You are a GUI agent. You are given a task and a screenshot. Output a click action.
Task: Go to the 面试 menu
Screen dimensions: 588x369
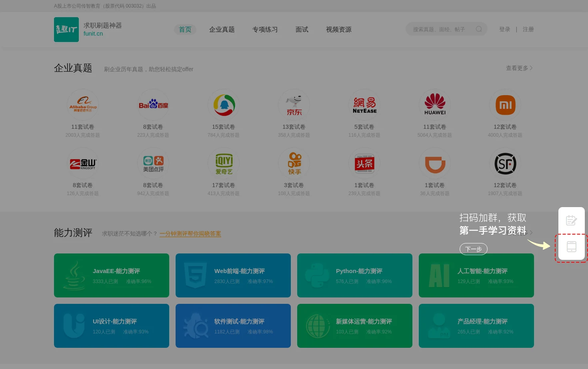302,30
